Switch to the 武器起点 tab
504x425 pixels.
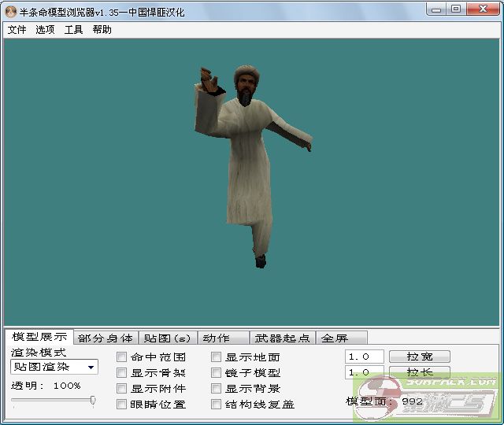coord(282,338)
